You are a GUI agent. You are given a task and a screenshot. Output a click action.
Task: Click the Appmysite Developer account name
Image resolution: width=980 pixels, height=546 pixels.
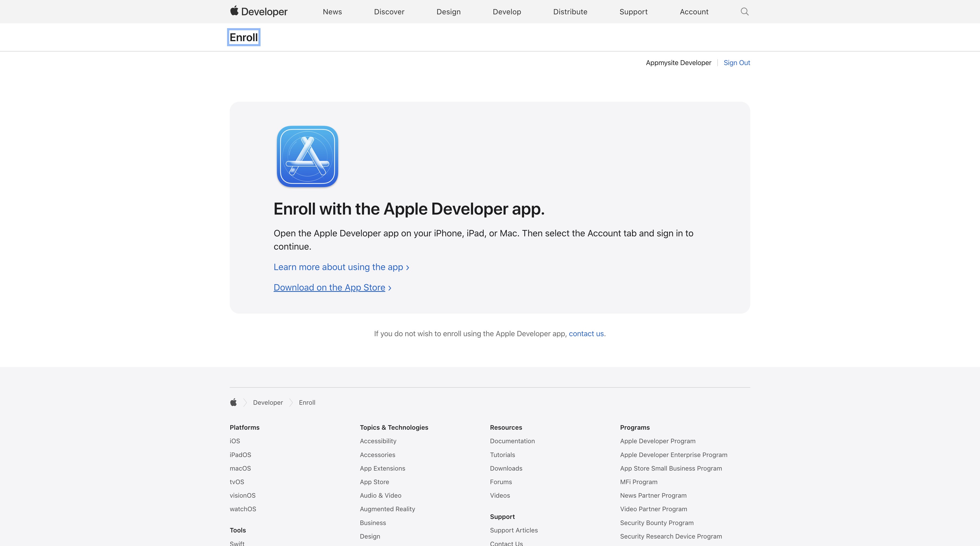(x=678, y=63)
